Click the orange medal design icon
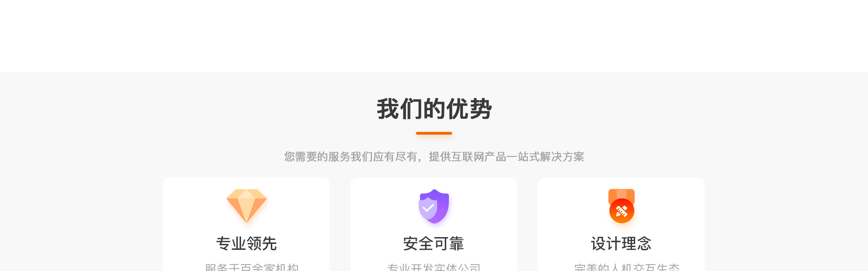 coord(622,206)
